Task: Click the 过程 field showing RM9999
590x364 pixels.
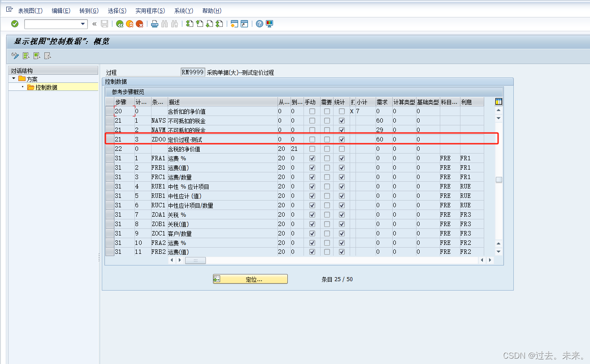Action: pyautogui.click(x=193, y=72)
